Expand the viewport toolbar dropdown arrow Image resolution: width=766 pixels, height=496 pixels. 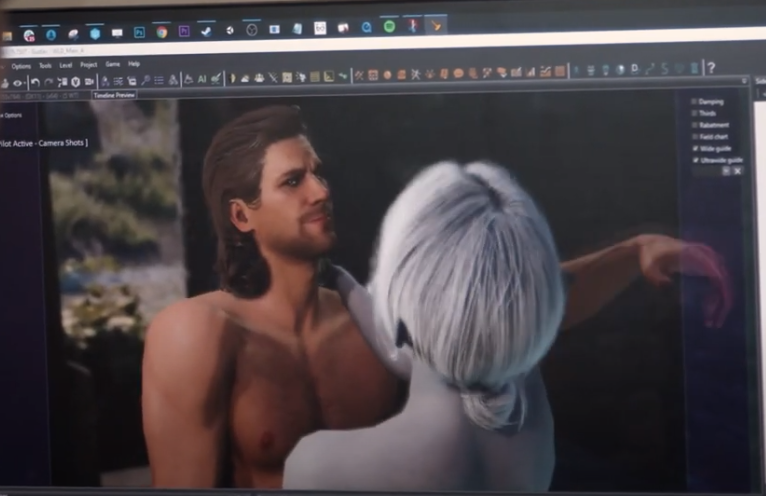pos(744,81)
